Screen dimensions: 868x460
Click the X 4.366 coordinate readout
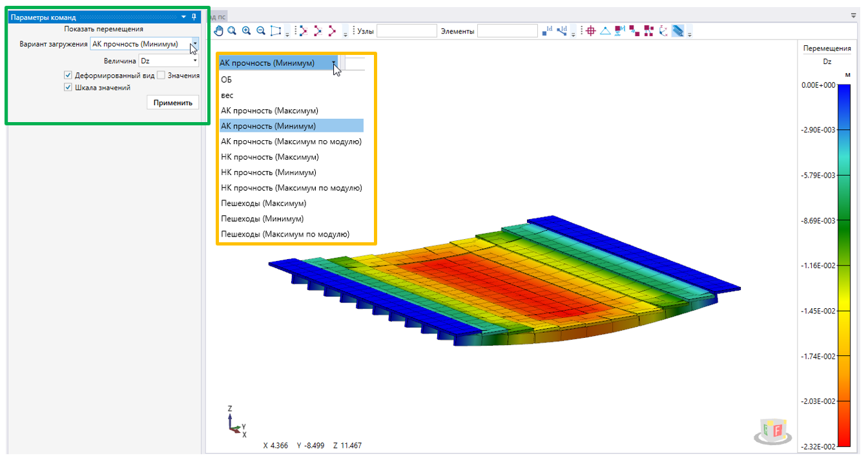tap(274, 446)
